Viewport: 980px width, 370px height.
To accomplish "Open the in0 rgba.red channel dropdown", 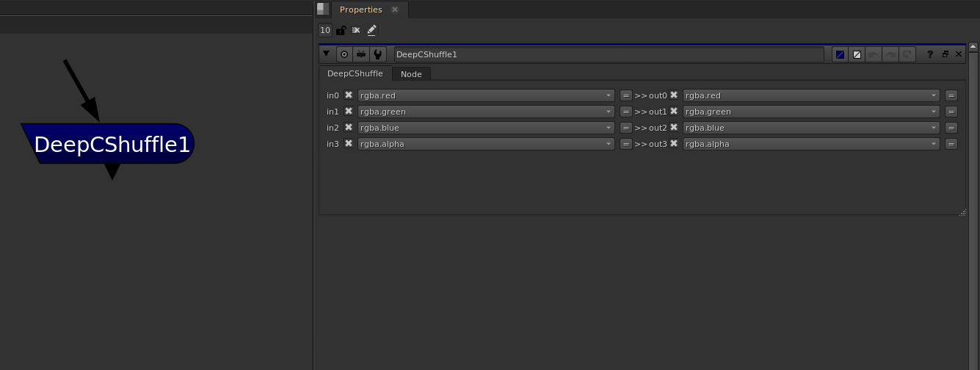I will (x=485, y=95).
